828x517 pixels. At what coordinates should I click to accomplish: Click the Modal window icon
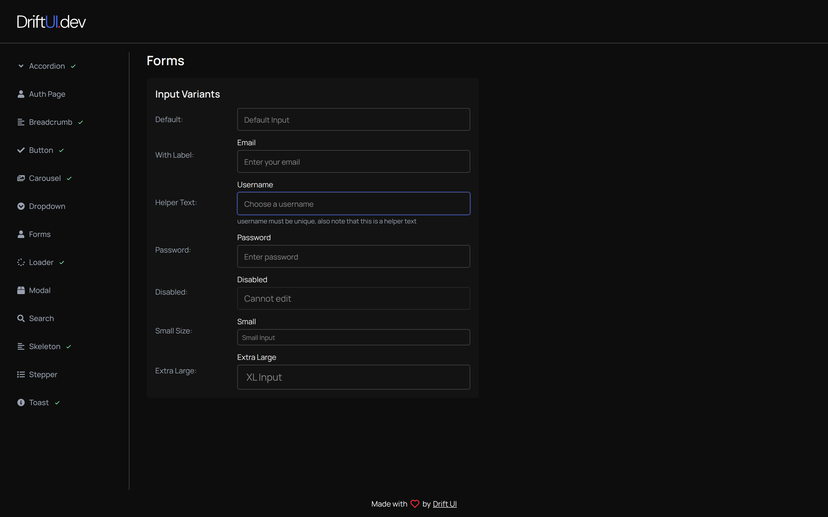tap(21, 290)
